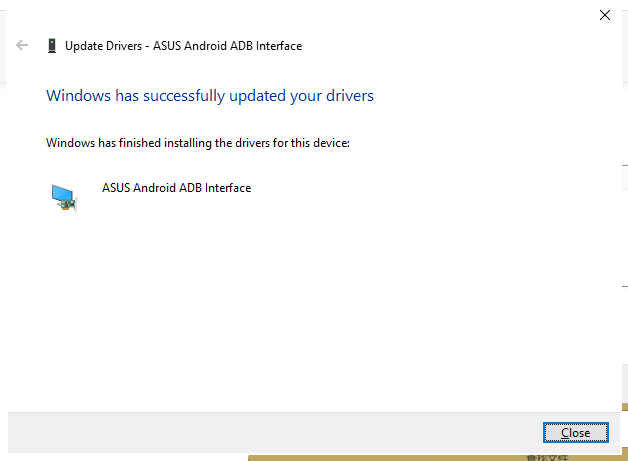
Task: Click the phone device icon beside the title
Action: pyautogui.click(x=51, y=45)
